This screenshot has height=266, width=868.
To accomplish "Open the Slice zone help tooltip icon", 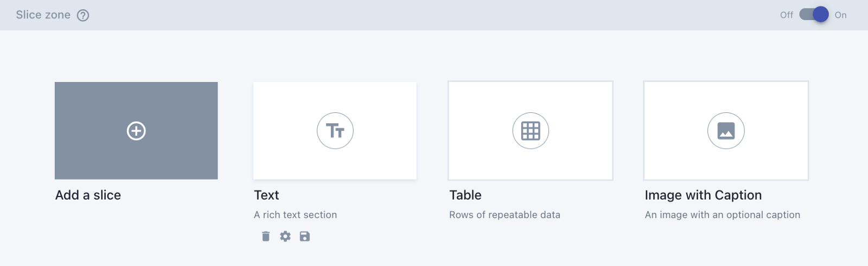I will pos(83,15).
